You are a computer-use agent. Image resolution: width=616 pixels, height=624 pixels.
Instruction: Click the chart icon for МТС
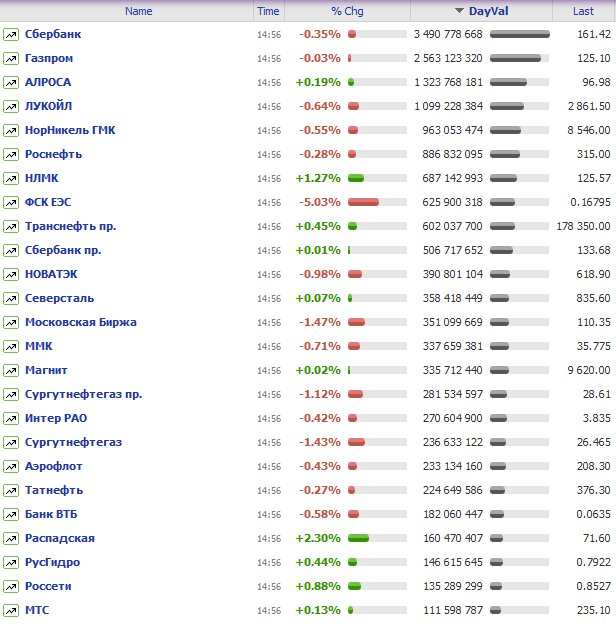[x=11, y=610]
